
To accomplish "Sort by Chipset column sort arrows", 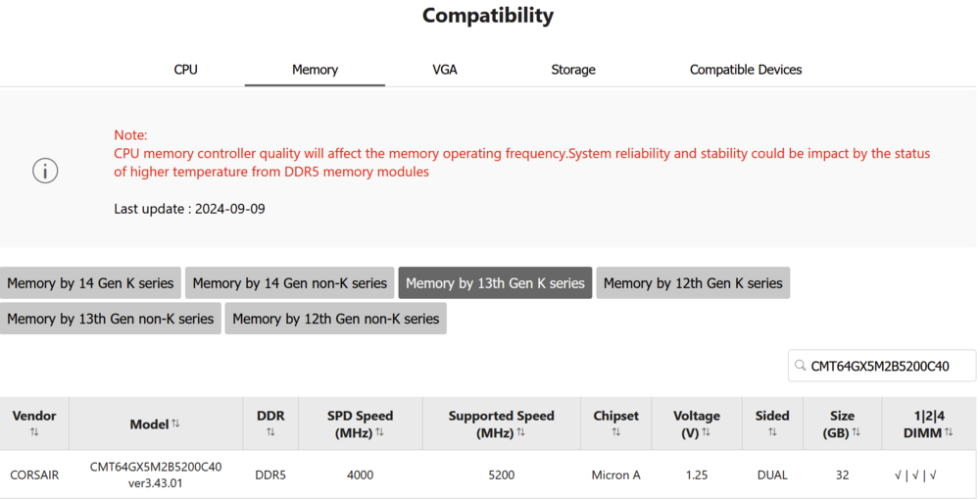I will point(615,432).
